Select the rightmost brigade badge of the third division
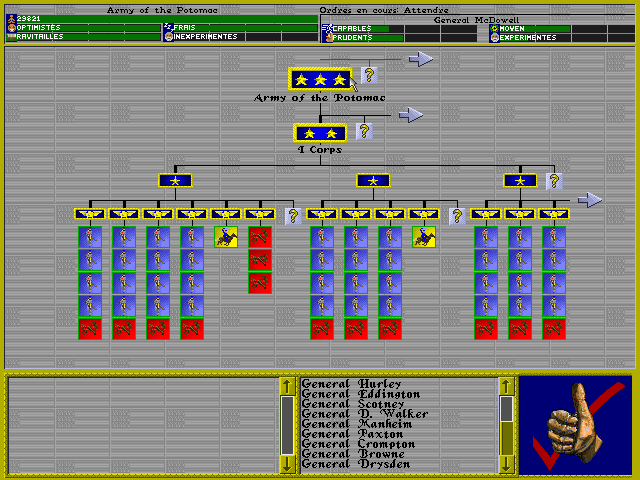Image resolution: width=640 pixels, height=480 pixels. [x=554, y=214]
